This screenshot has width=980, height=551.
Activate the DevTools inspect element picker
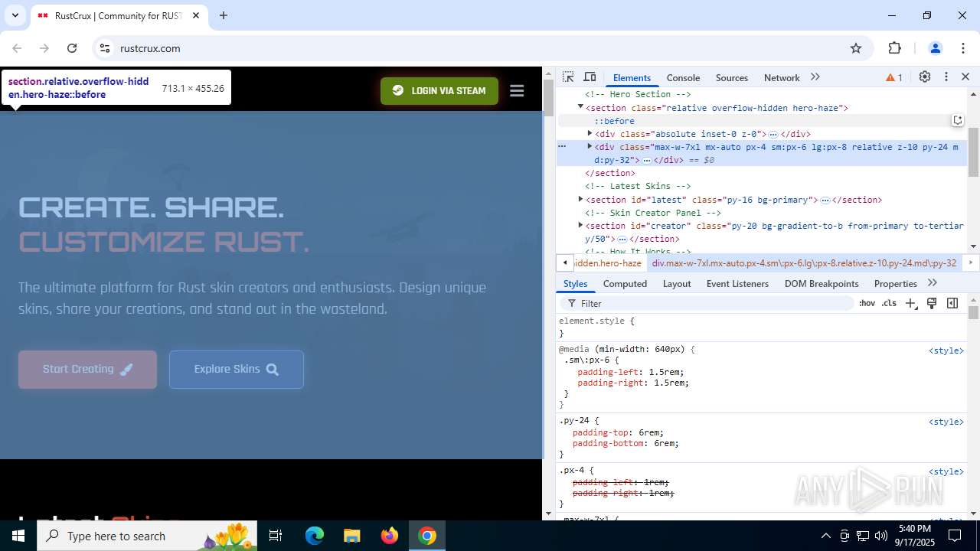coord(568,77)
